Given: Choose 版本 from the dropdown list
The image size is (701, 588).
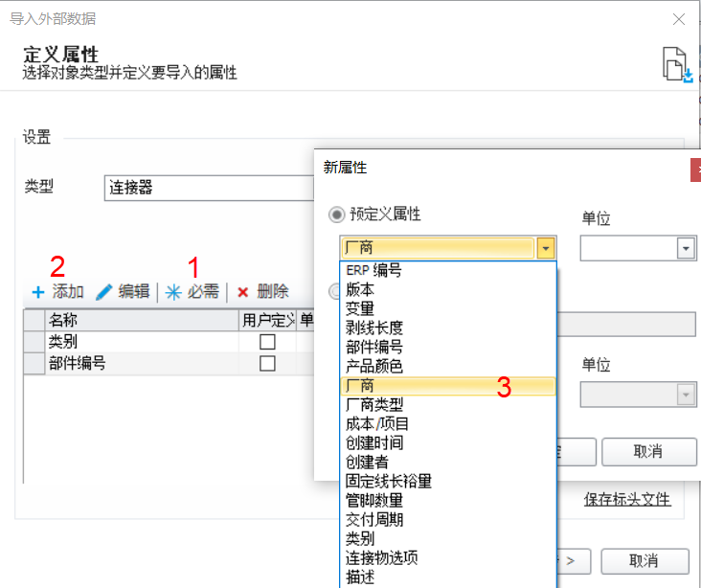Looking at the screenshot, I should pos(448,290).
